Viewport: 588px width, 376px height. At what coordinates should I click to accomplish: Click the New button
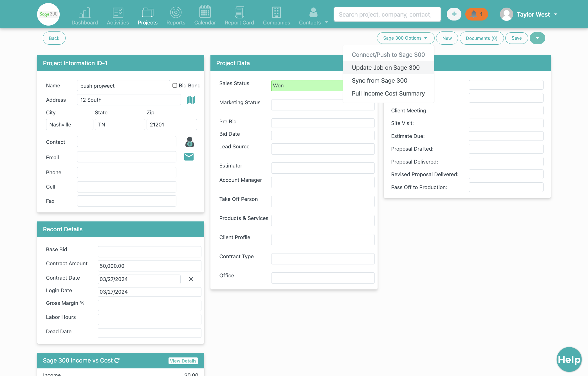tap(447, 38)
